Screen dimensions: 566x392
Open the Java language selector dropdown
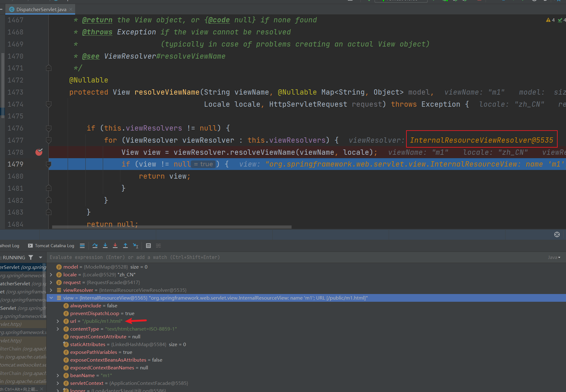(554, 257)
